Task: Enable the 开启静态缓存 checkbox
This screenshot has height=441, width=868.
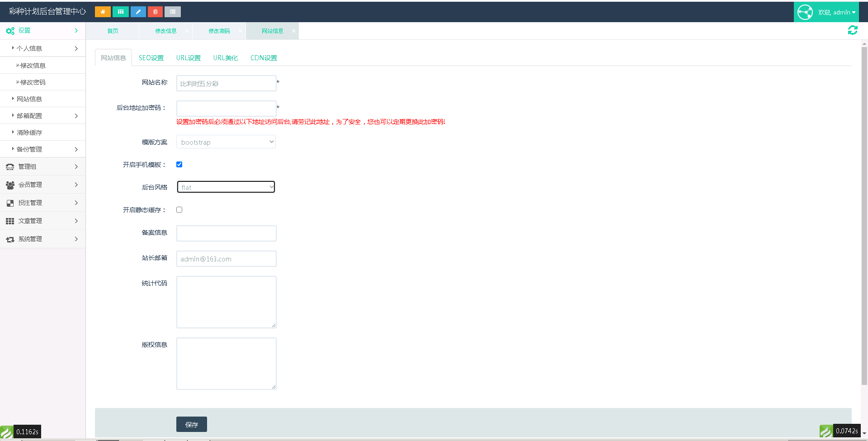Action: [x=179, y=210]
